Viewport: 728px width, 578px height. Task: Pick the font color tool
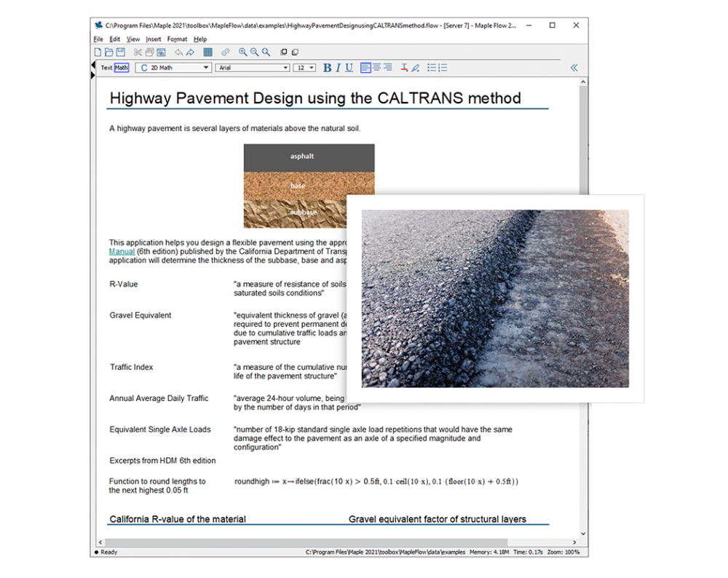404,68
